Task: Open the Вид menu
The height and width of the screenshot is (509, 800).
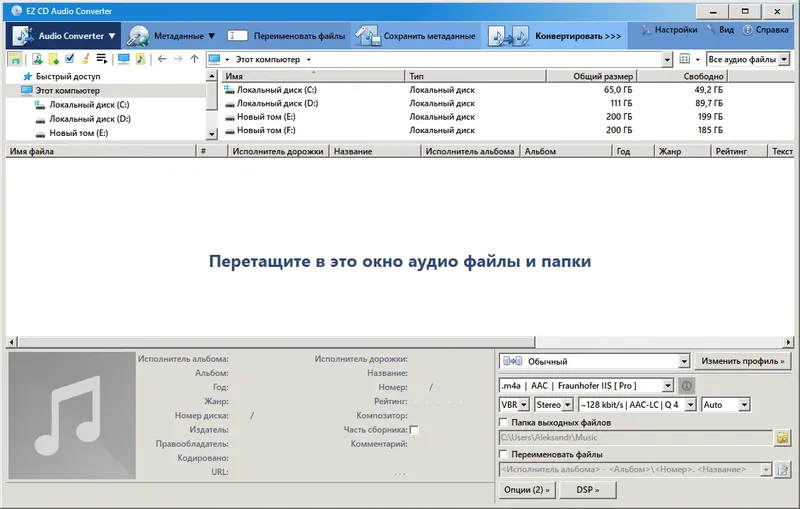Action: tap(720, 30)
